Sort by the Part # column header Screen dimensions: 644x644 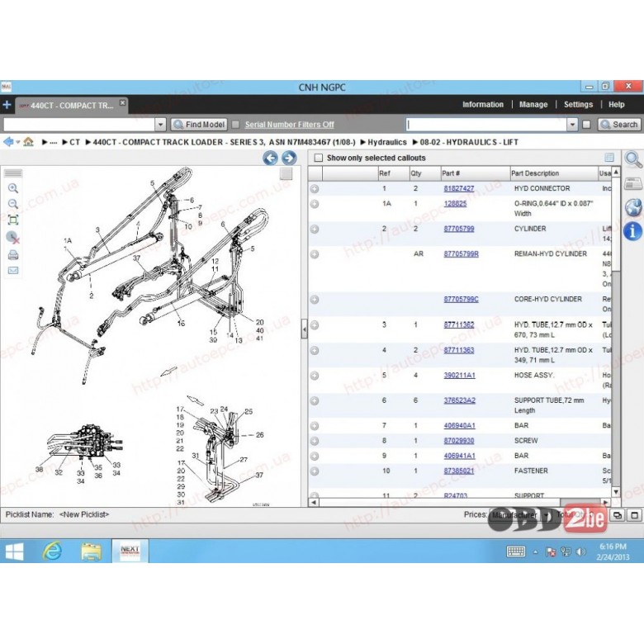coord(475,173)
